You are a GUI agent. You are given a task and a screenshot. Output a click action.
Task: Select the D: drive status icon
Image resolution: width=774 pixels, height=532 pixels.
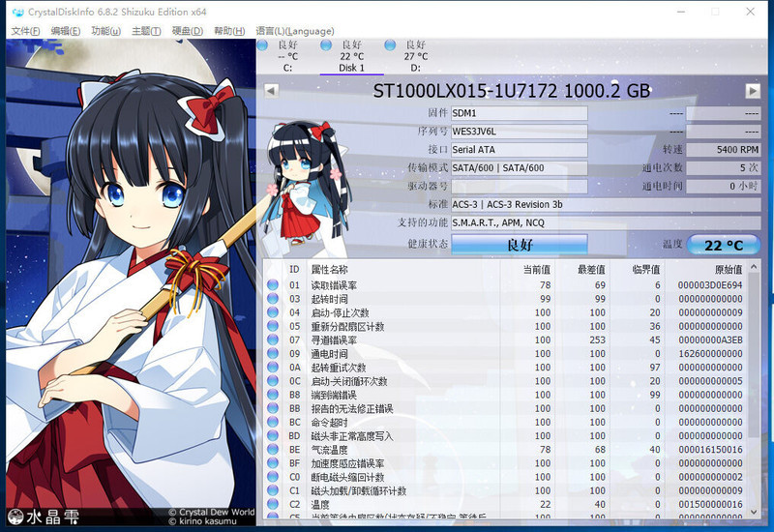pyautogui.click(x=390, y=44)
